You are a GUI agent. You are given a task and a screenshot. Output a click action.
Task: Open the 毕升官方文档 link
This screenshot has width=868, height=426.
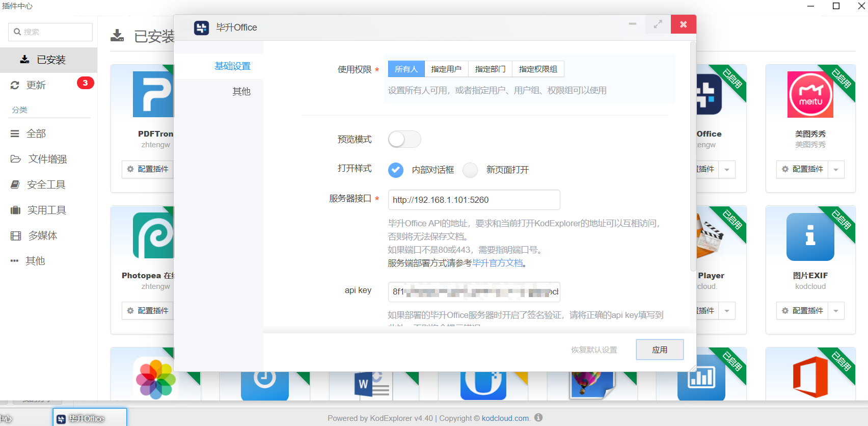pyautogui.click(x=498, y=263)
